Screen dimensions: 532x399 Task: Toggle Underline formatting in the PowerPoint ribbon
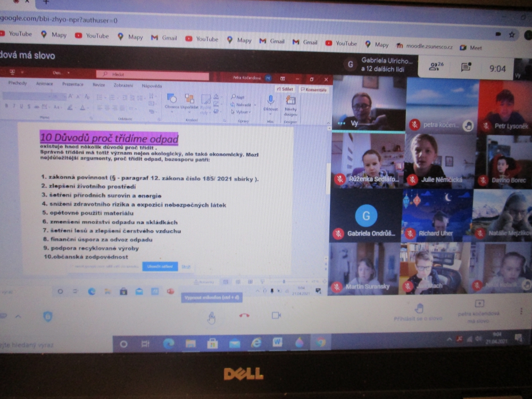tap(21, 106)
